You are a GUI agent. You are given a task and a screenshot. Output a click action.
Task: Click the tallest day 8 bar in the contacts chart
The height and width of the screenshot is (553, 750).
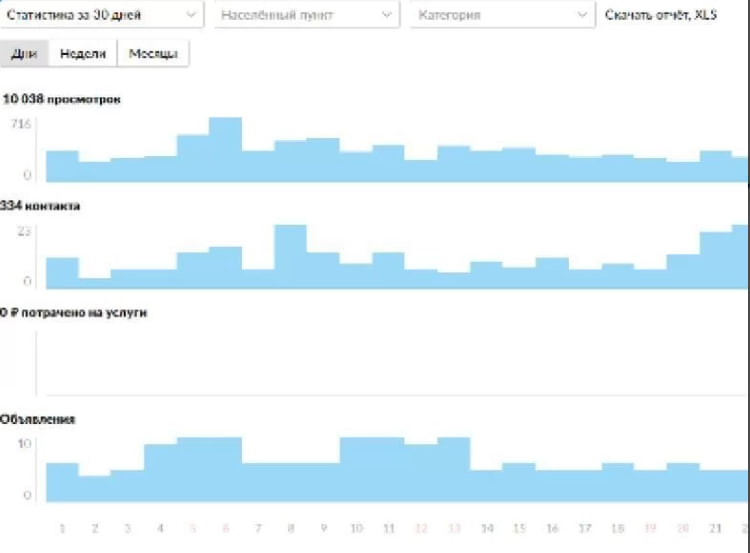point(290,257)
